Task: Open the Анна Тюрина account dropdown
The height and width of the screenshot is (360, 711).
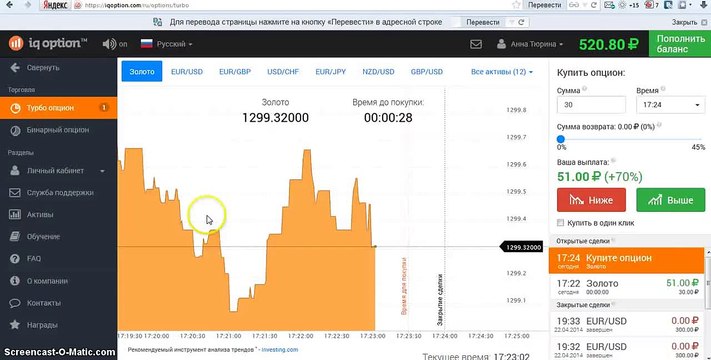Action: pos(536,44)
